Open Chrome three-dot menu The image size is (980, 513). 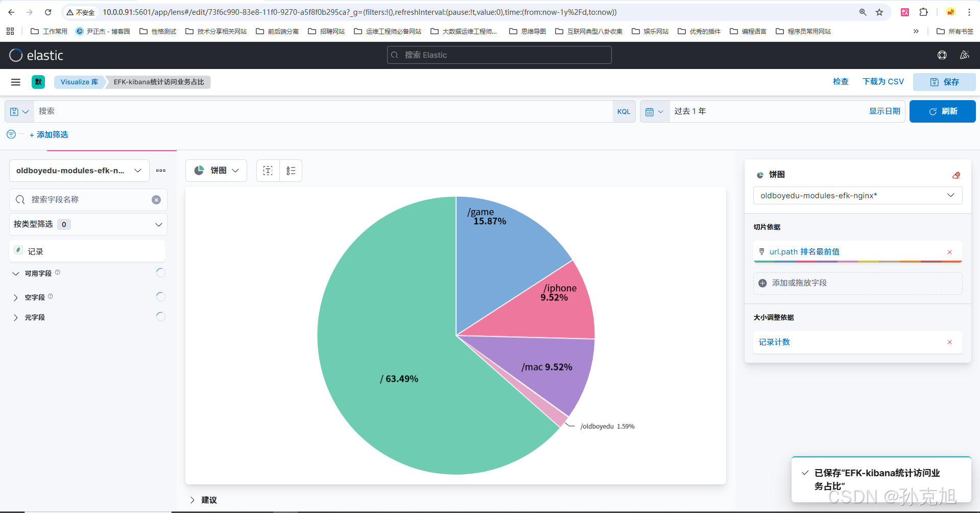pos(969,12)
